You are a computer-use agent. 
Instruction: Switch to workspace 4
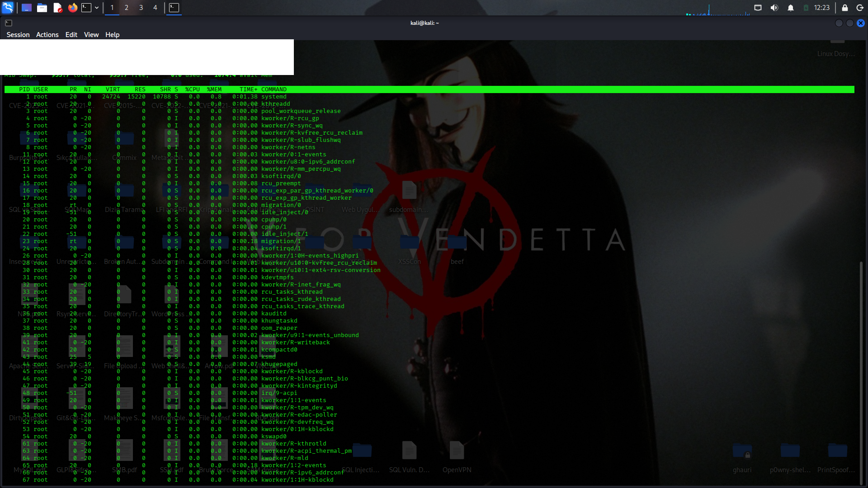coord(156,8)
